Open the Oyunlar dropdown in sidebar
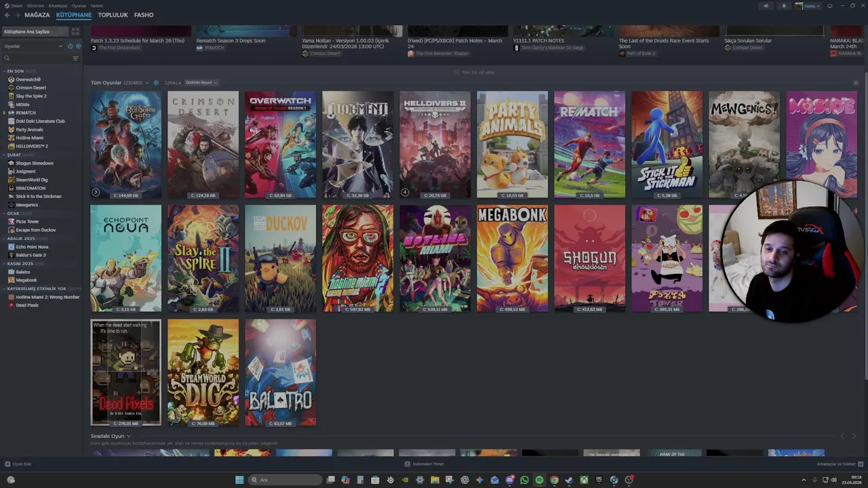 33,46
